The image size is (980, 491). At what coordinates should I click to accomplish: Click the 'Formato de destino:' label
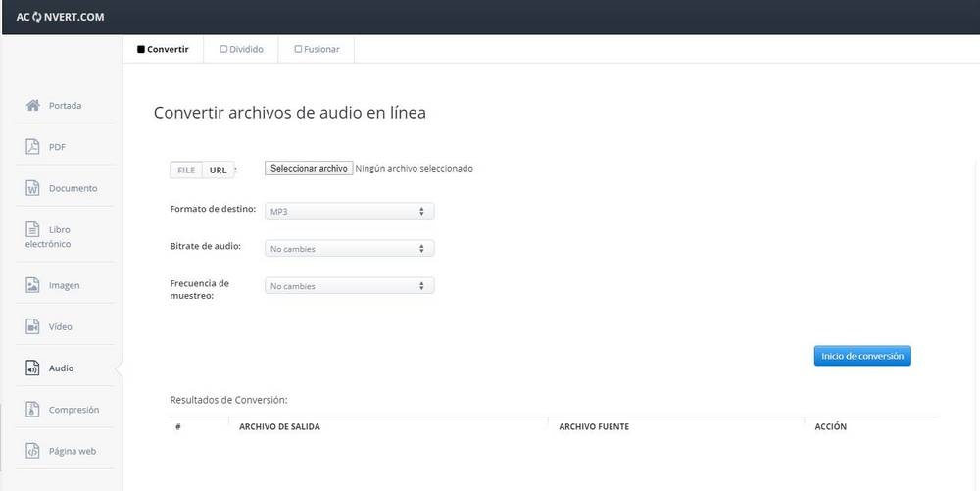(213, 209)
